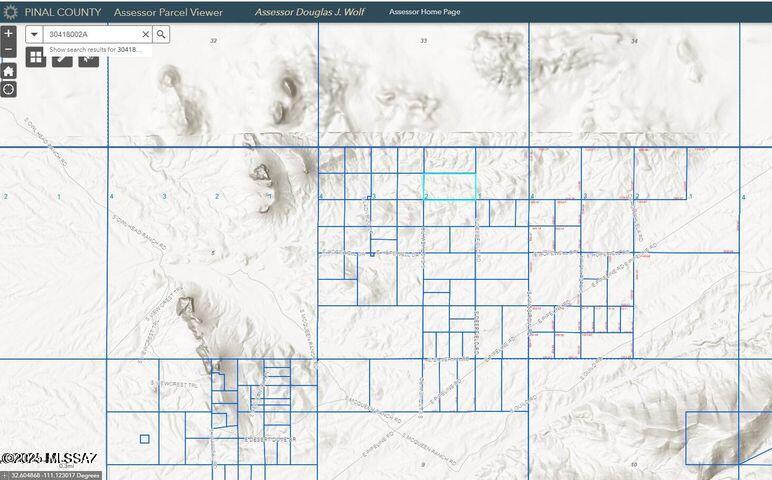The width and height of the screenshot is (772, 480).
Task: Clear the search text with X
Action: point(145,34)
